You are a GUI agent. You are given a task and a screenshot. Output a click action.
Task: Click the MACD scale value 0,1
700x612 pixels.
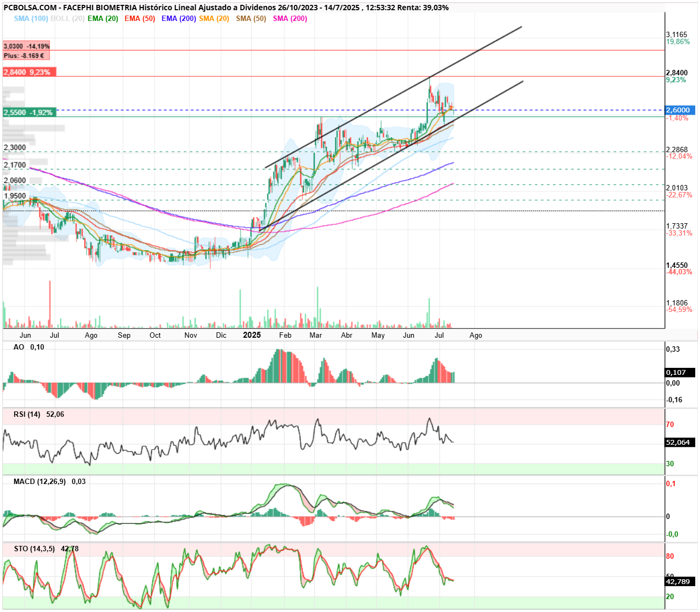click(671, 483)
